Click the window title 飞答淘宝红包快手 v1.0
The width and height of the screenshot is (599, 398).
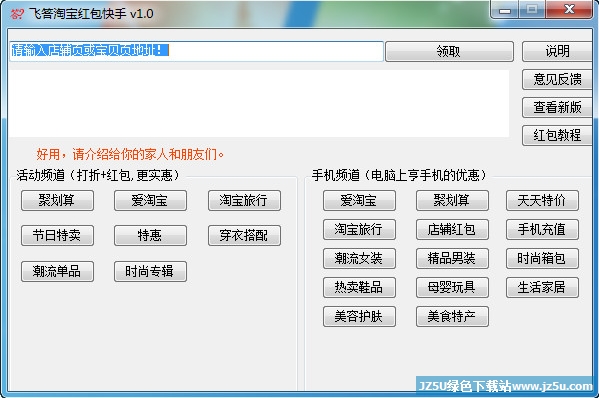(91, 14)
